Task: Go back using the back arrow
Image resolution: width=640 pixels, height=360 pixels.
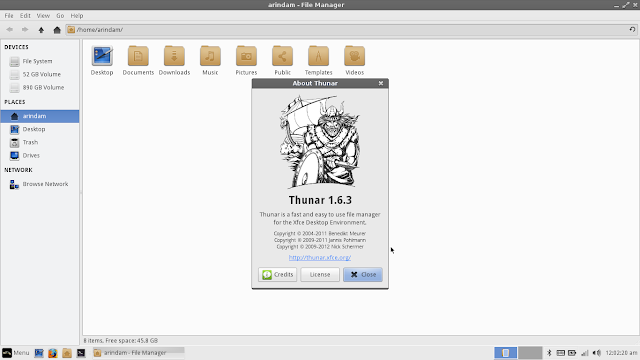Action: pos(9,29)
